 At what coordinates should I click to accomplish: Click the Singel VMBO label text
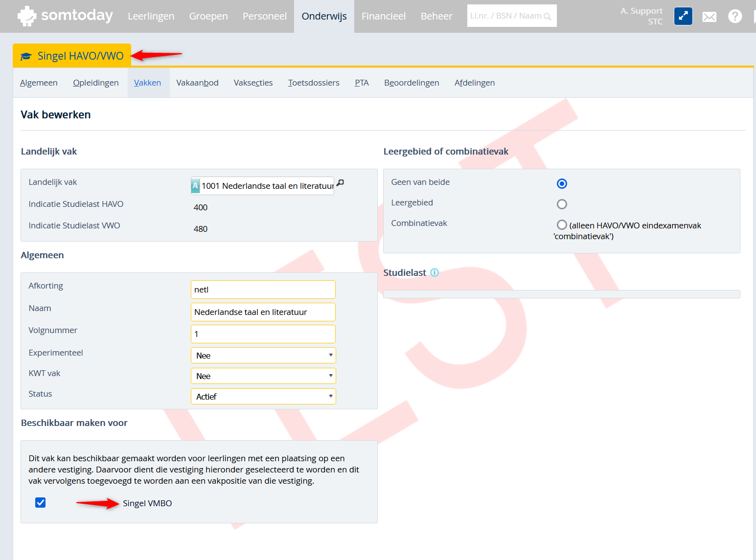tap(147, 503)
